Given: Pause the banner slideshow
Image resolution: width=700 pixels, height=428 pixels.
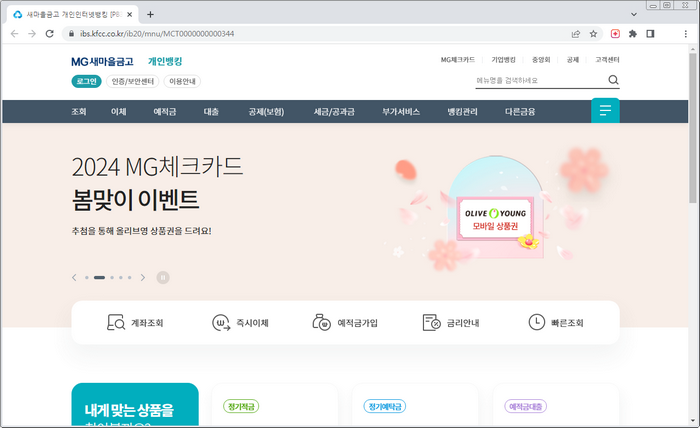Looking at the screenshot, I should pos(163,278).
